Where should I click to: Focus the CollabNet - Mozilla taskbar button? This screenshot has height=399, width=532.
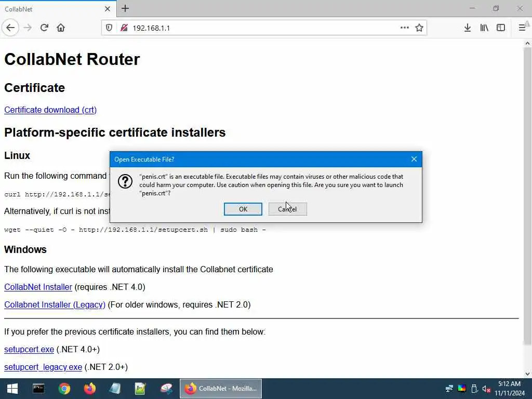click(220, 389)
